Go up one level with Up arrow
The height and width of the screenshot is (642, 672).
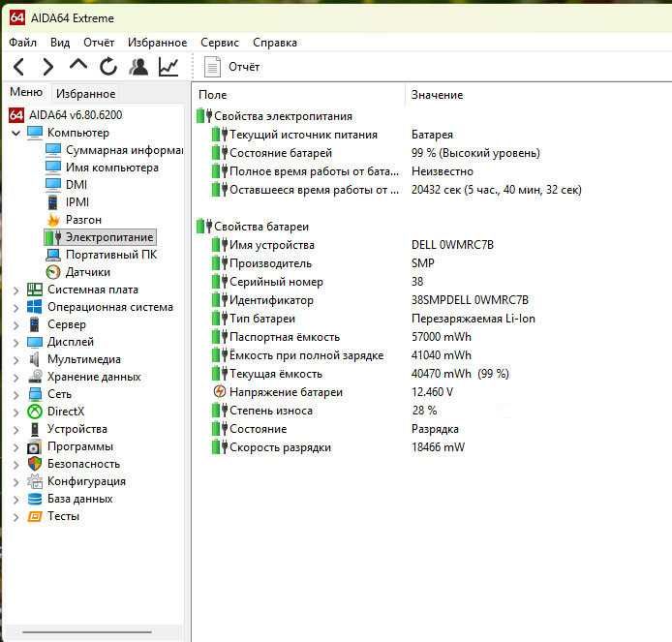tap(78, 65)
